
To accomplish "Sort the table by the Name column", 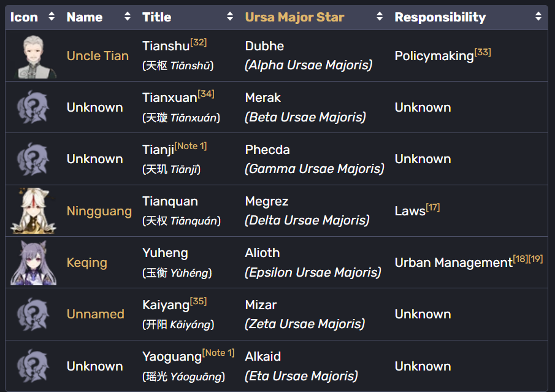I will pos(128,17).
